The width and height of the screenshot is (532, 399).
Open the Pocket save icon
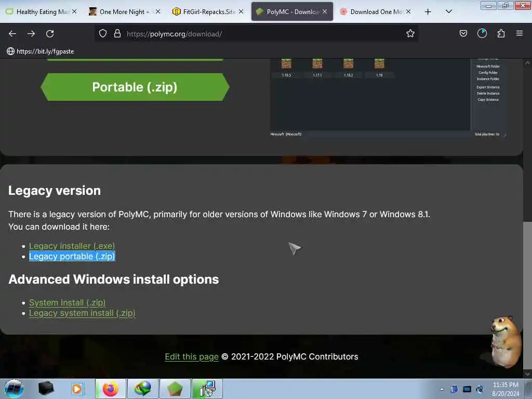pyautogui.click(x=463, y=34)
